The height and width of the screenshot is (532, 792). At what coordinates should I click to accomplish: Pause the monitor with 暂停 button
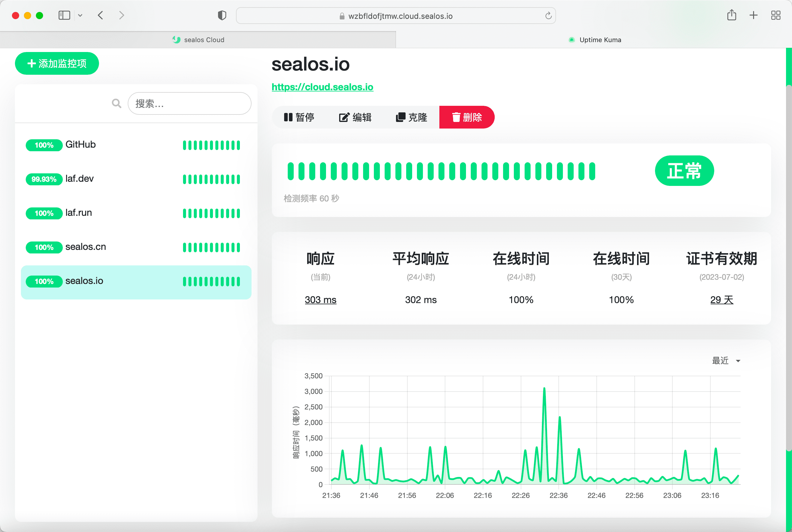299,117
